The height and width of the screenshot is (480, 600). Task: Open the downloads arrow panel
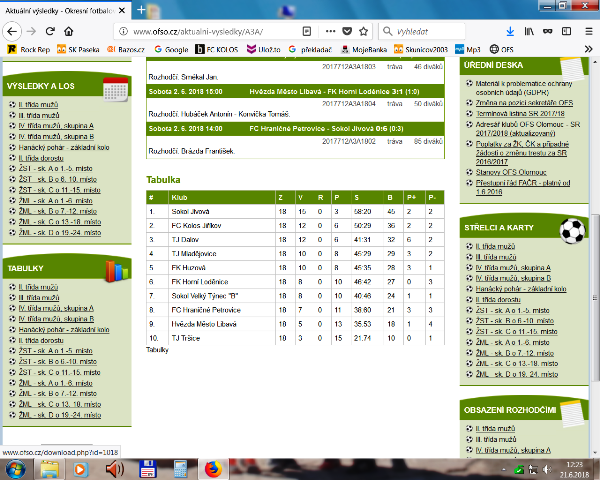pyautogui.click(x=510, y=31)
